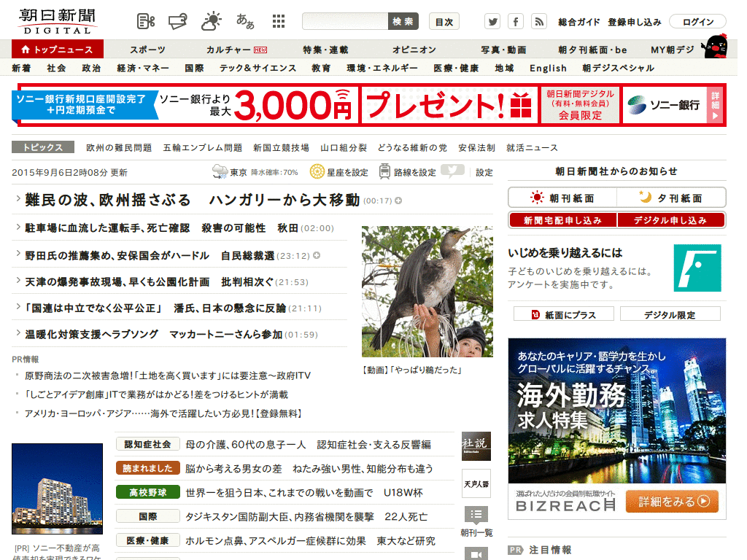Open the Twitter icon in header

[492, 21]
